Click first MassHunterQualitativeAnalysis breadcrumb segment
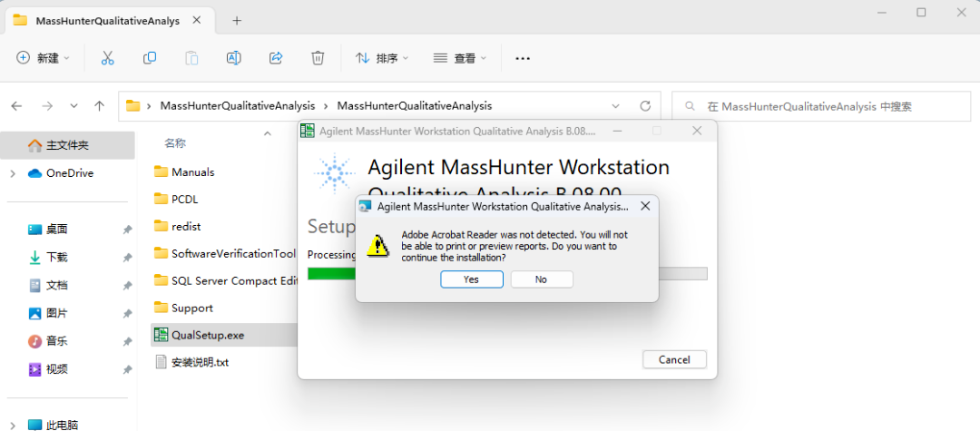This screenshot has height=431, width=980. point(238,106)
